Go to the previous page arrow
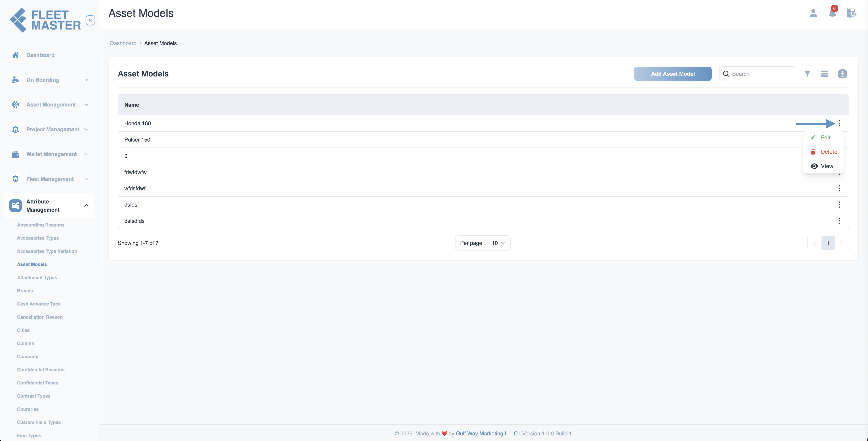Image resolution: width=868 pixels, height=441 pixels. [814, 243]
